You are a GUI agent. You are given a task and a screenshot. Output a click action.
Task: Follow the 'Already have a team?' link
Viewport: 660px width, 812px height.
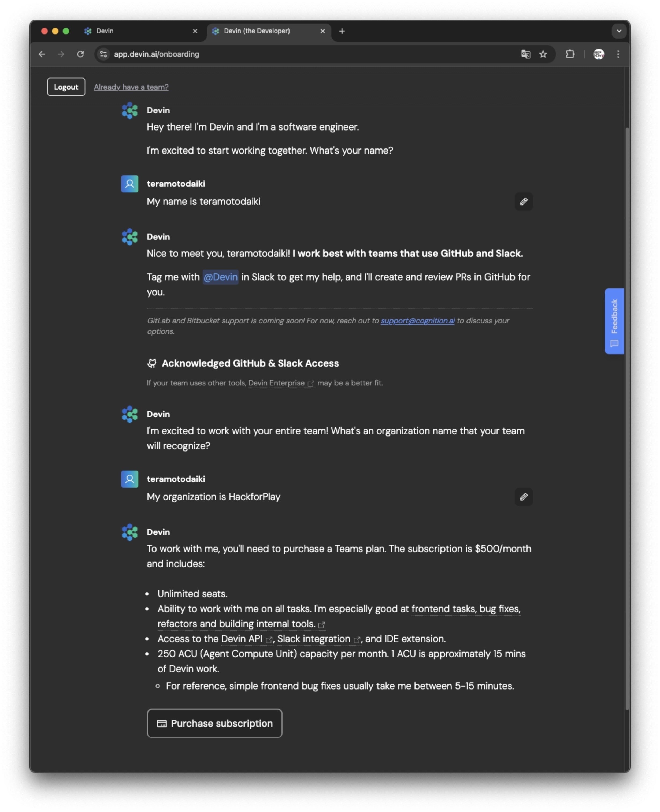point(131,87)
